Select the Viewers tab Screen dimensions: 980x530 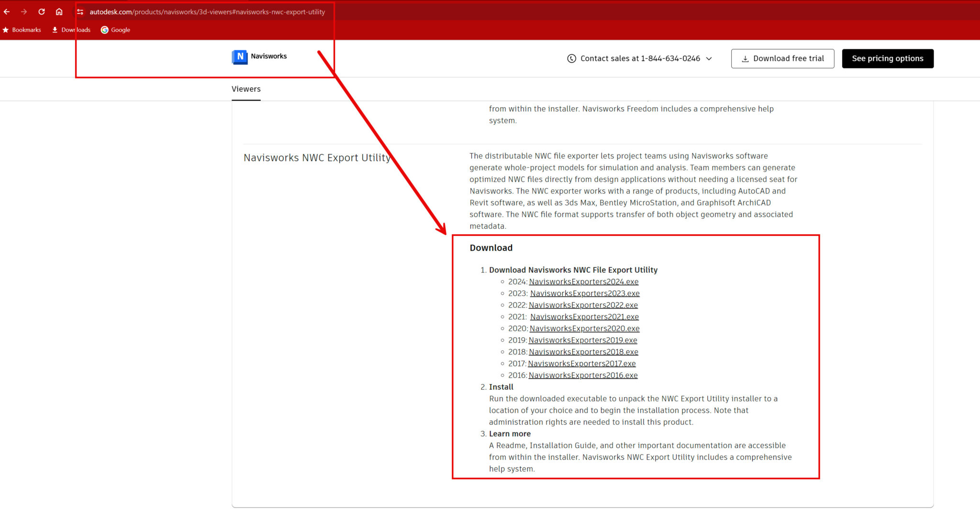(x=246, y=89)
